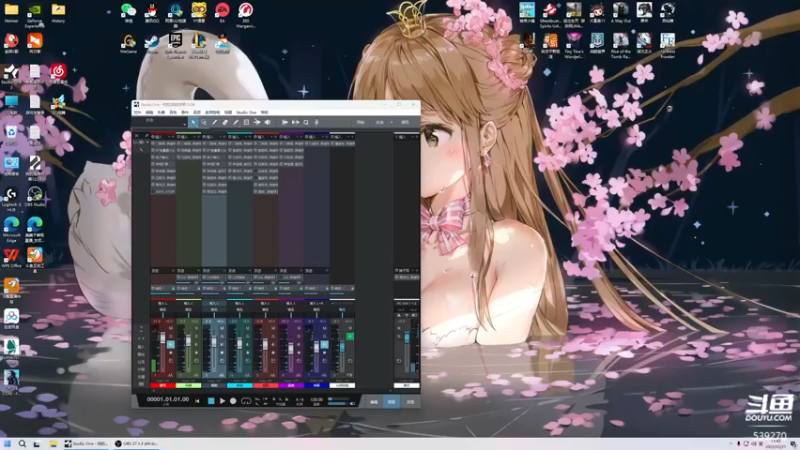Open EA app desktop icon

(222, 12)
